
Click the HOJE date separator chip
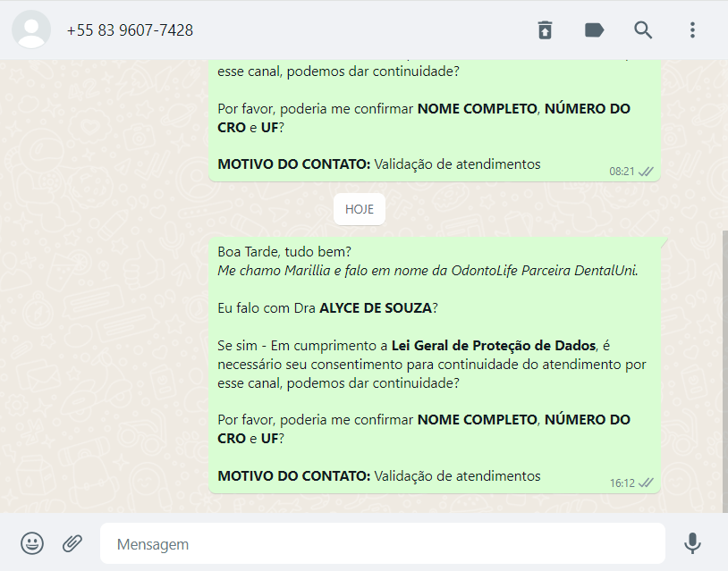click(x=360, y=209)
